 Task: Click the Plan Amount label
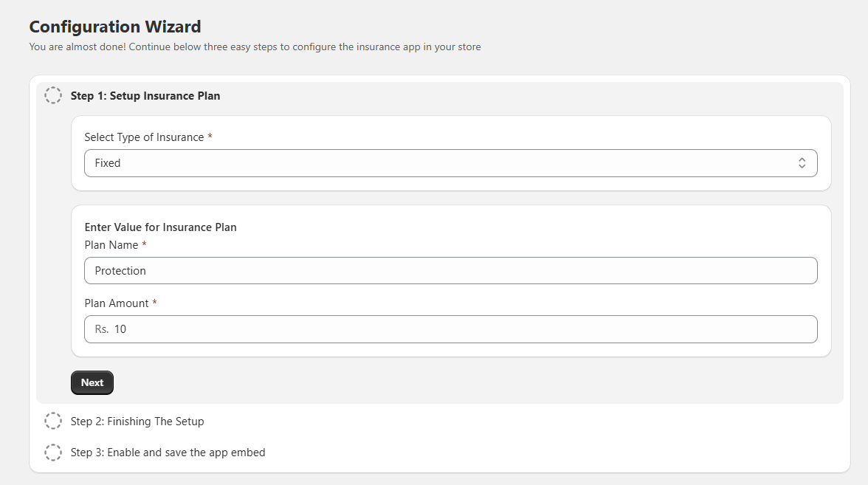point(117,303)
